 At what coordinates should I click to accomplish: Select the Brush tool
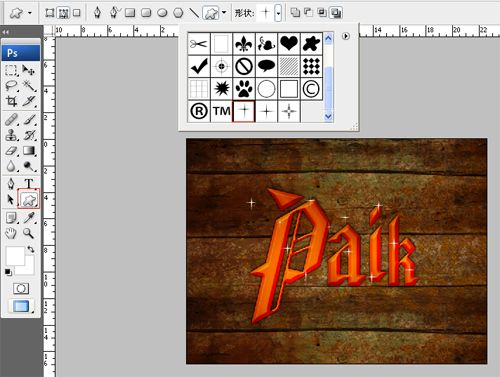click(29, 119)
